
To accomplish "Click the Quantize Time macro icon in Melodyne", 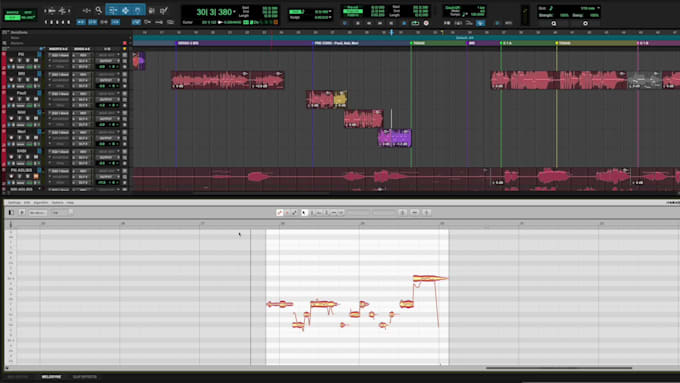I will (415, 213).
